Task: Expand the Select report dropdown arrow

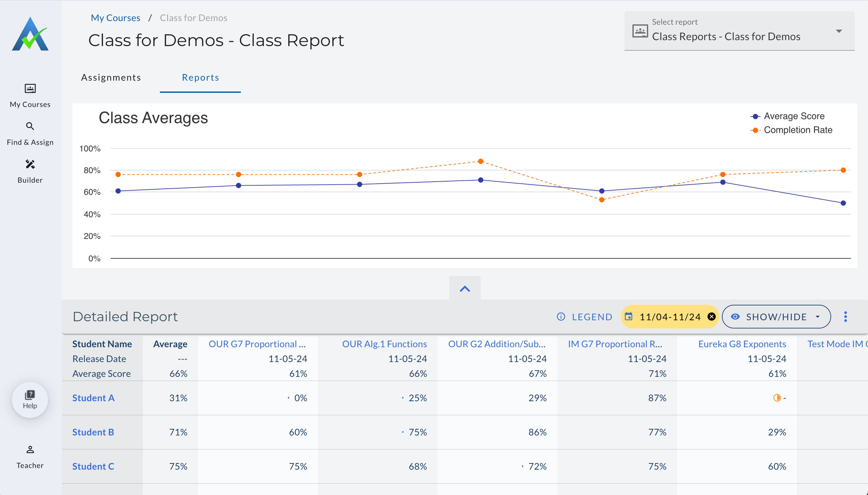Action: [839, 31]
